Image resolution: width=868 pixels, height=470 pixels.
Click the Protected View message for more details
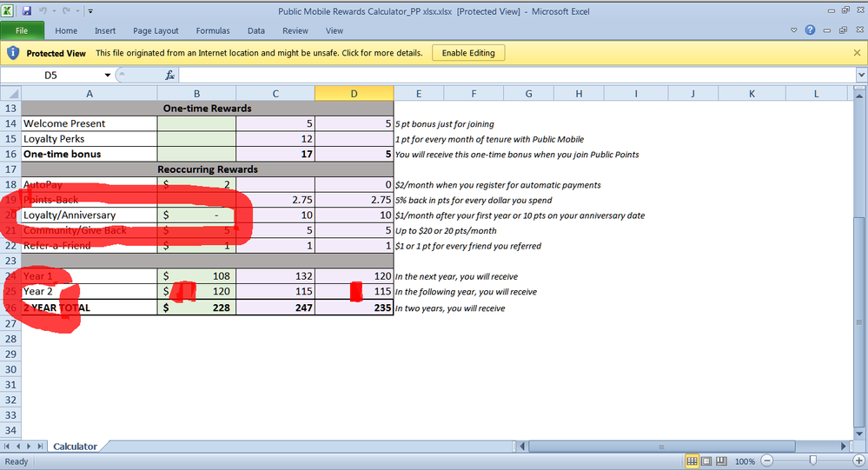pos(258,53)
